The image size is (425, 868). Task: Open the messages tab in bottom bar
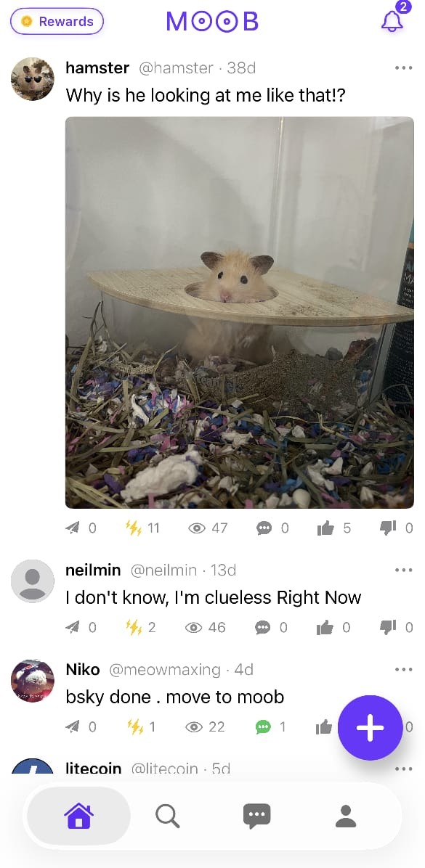(257, 816)
